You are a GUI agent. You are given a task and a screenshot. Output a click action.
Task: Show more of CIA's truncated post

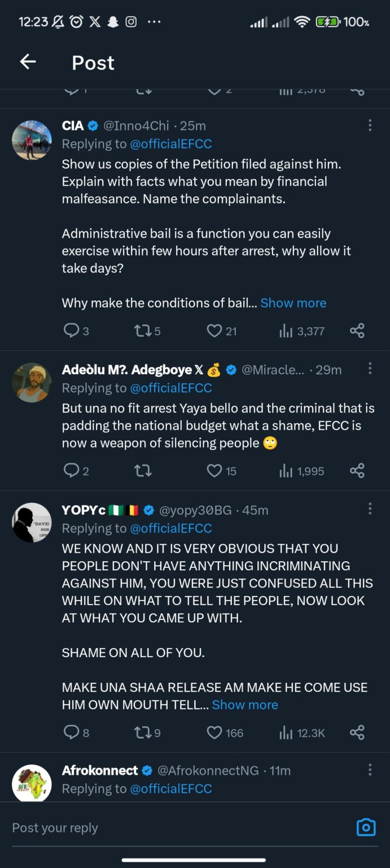(x=293, y=303)
